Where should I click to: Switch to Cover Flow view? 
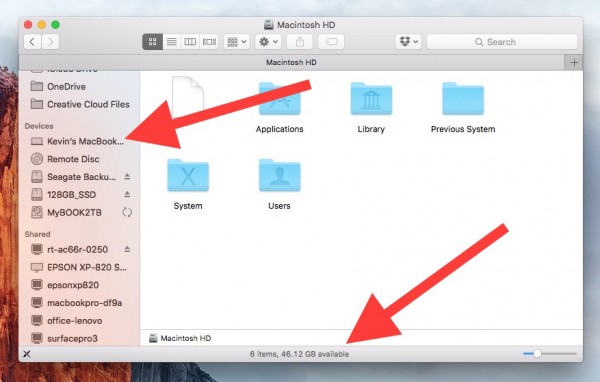209,42
